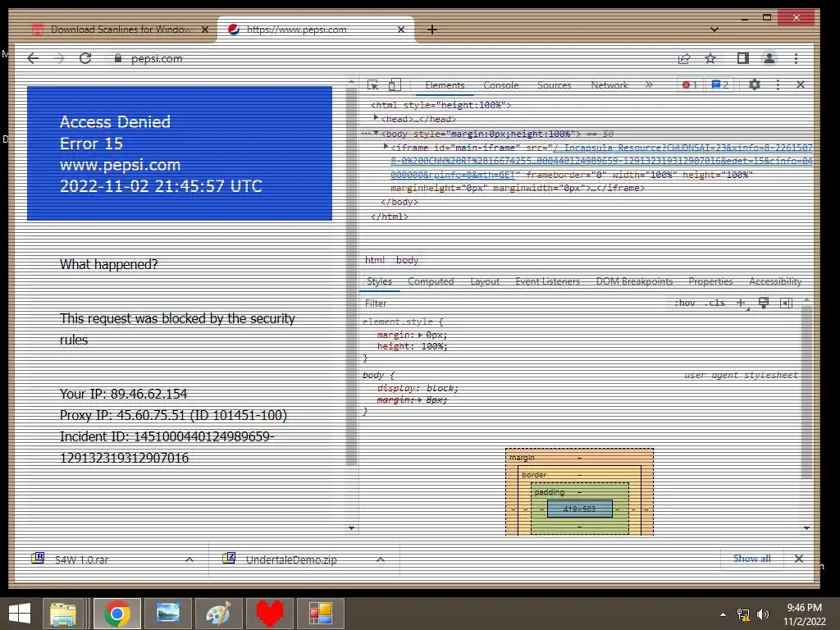
Task: Add new style rule plus icon
Action: 741,304
